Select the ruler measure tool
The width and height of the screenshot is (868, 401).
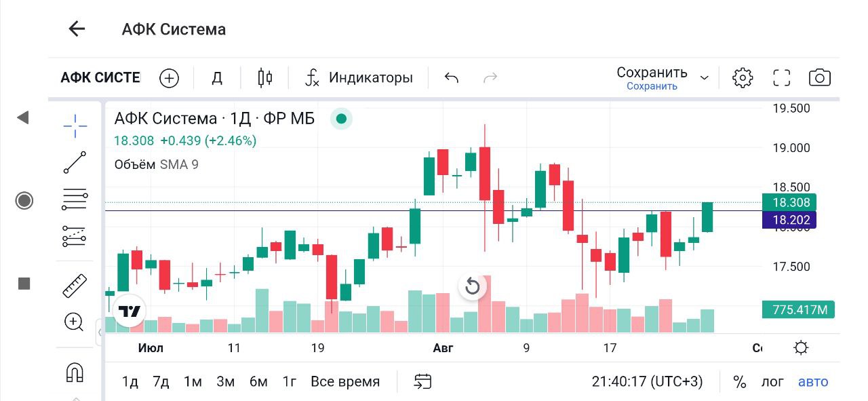click(75, 286)
